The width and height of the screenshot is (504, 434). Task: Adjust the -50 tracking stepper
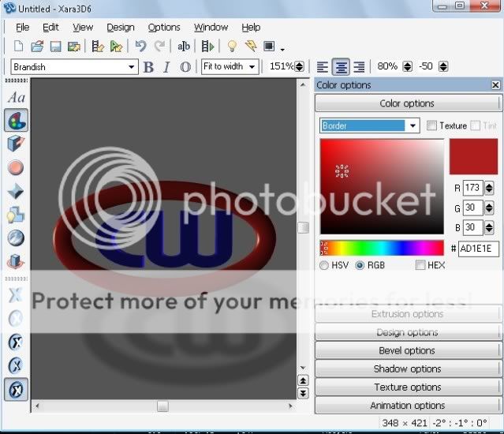pyautogui.click(x=443, y=66)
